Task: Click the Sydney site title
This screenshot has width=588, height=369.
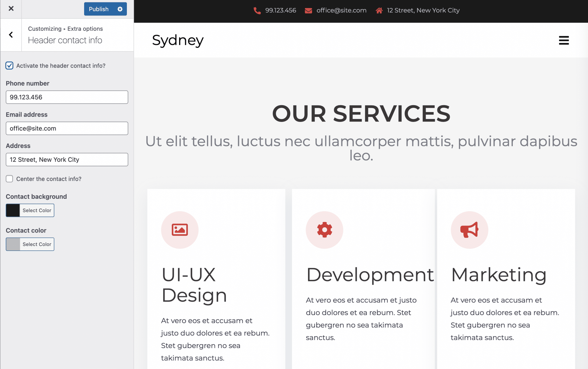Action: [178, 40]
